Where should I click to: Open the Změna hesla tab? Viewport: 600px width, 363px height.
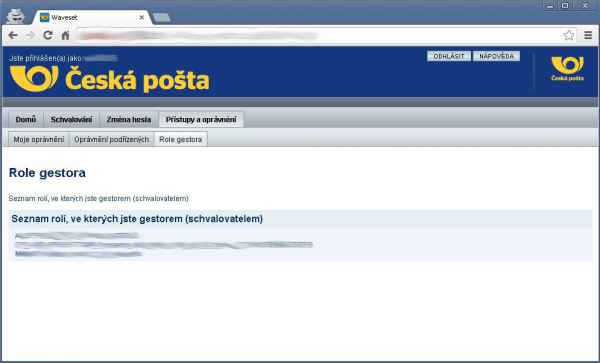click(x=129, y=119)
